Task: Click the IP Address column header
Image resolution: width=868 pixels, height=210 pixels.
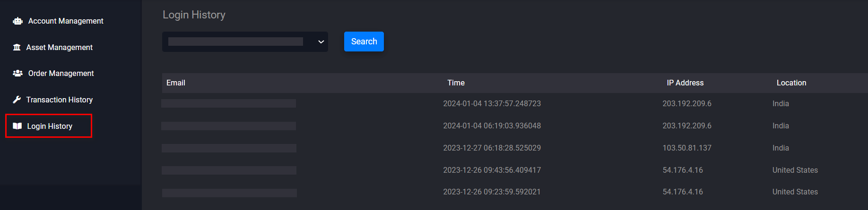Action: point(685,83)
